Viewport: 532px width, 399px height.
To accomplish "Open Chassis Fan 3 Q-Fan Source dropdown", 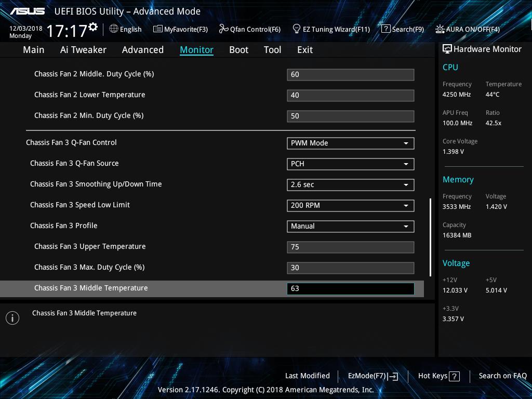I will coord(350,164).
